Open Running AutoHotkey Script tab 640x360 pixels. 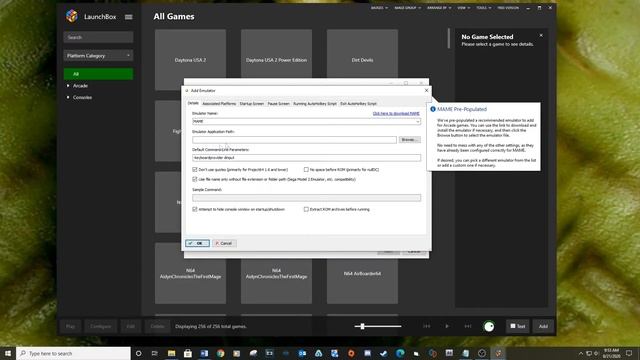point(315,104)
